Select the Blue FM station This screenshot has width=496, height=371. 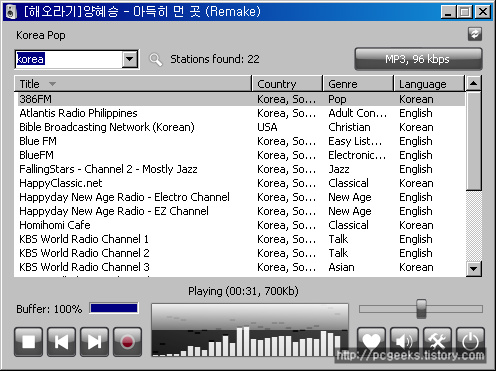pyautogui.click(x=241, y=141)
